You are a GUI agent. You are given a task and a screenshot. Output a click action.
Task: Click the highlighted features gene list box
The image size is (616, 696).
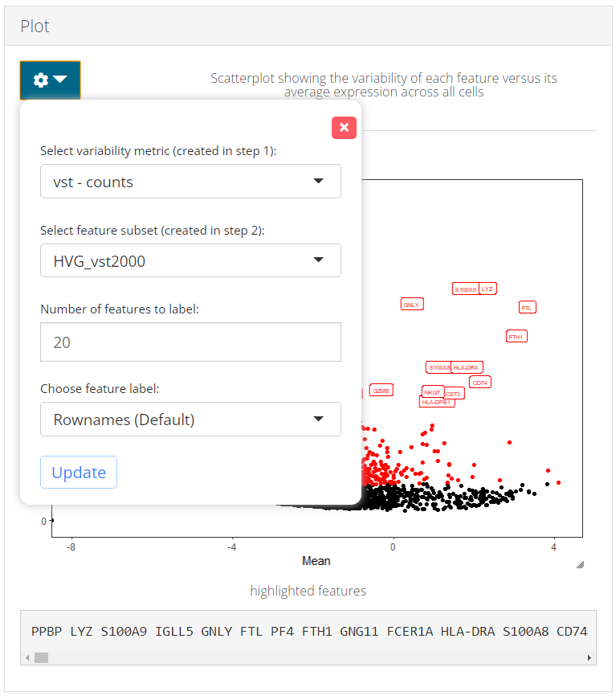click(308, 631)
